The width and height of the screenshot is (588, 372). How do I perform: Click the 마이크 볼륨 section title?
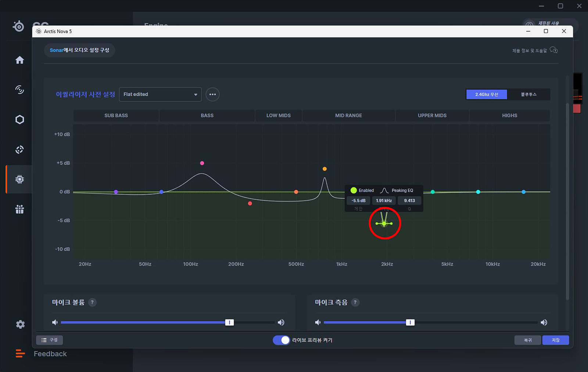click(x=68, y=302)
